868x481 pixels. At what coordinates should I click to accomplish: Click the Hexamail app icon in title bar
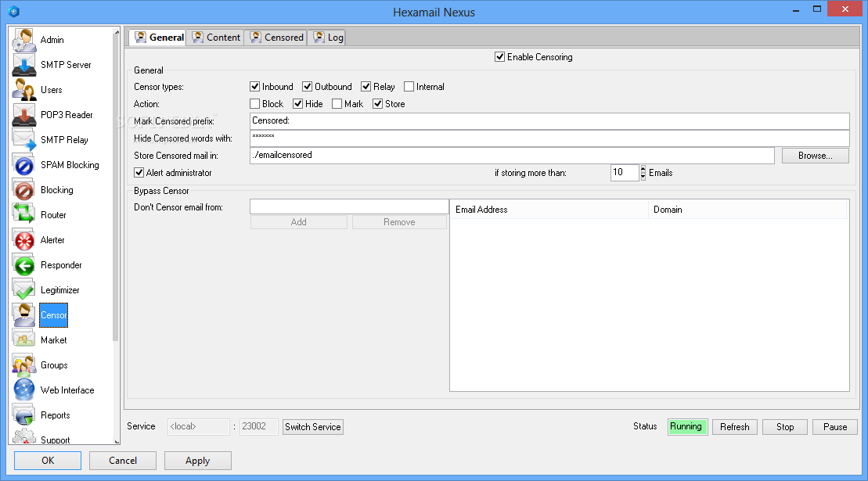14,12
